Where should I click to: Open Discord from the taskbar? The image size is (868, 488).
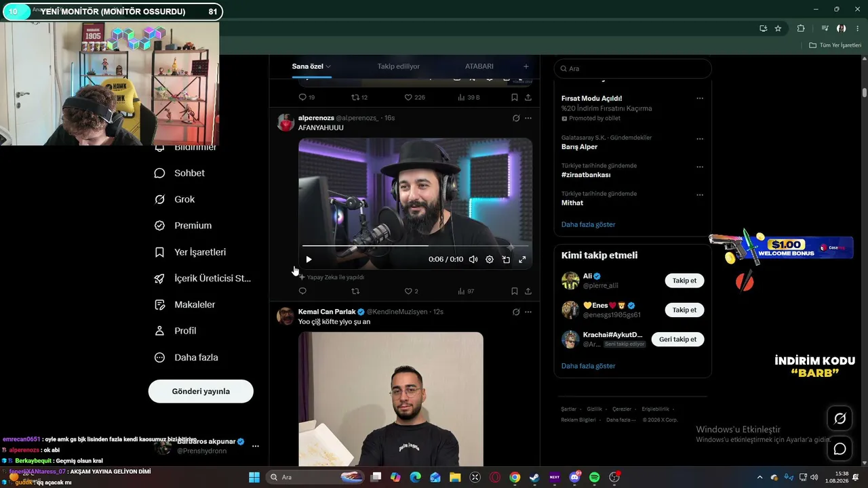[575, 477]
